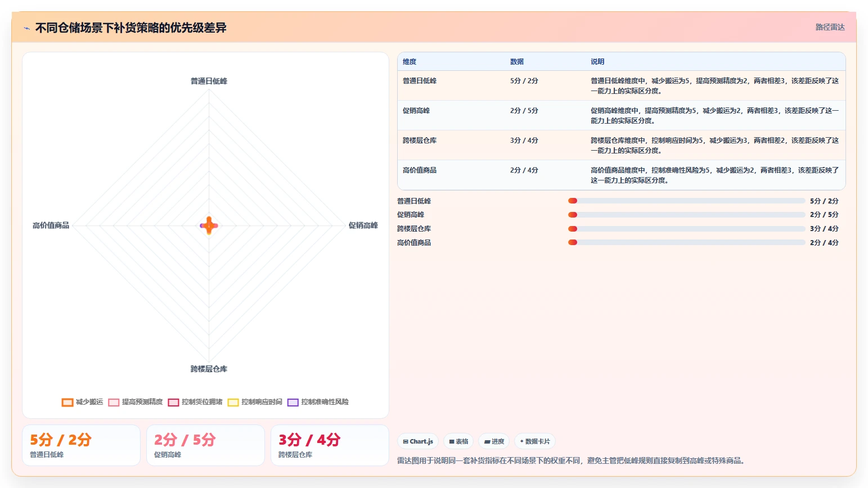Click 2分 / 5分 value in table
868x488 pixels.
tap(524, 111)
